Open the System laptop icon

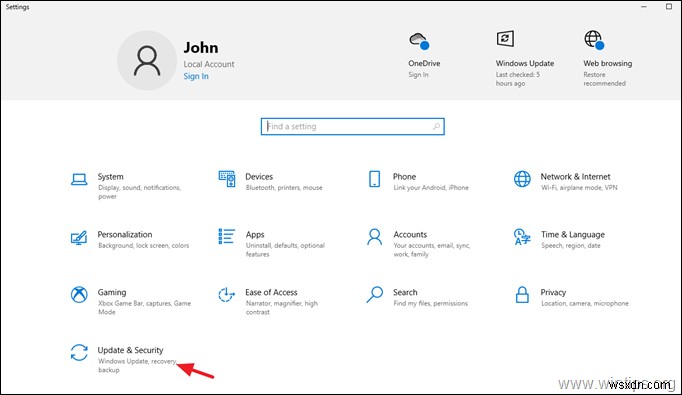coord(79,179)
